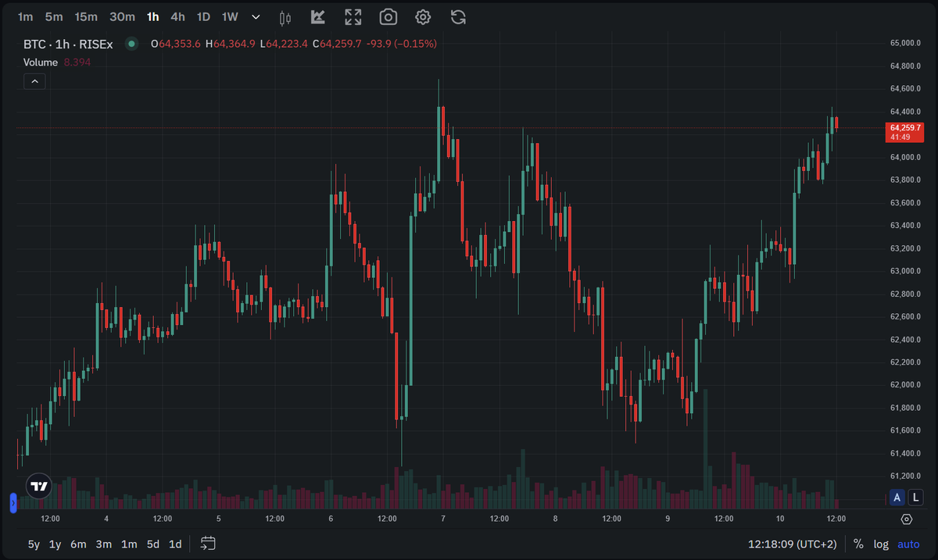
Task: Select the 1m timeframe
Action: point(25,16)
